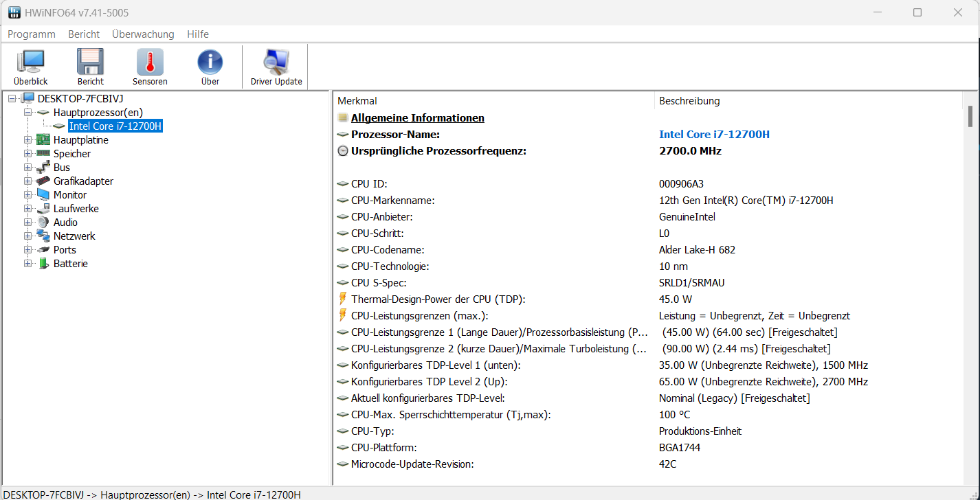Launch the Driver Update tool
The height and width of the screenshot is (500, 980).
click(x=276, y=67)
